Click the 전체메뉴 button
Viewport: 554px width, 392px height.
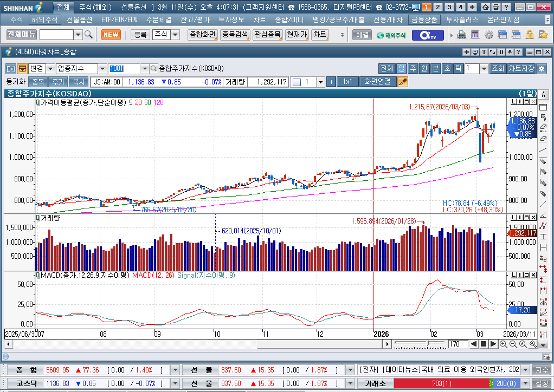(x=22, y=35)
